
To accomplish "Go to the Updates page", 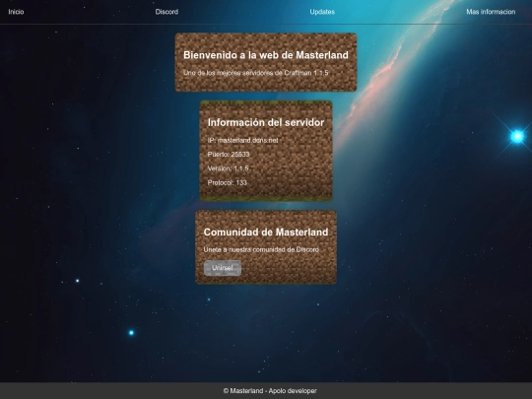I will point(322,12).
